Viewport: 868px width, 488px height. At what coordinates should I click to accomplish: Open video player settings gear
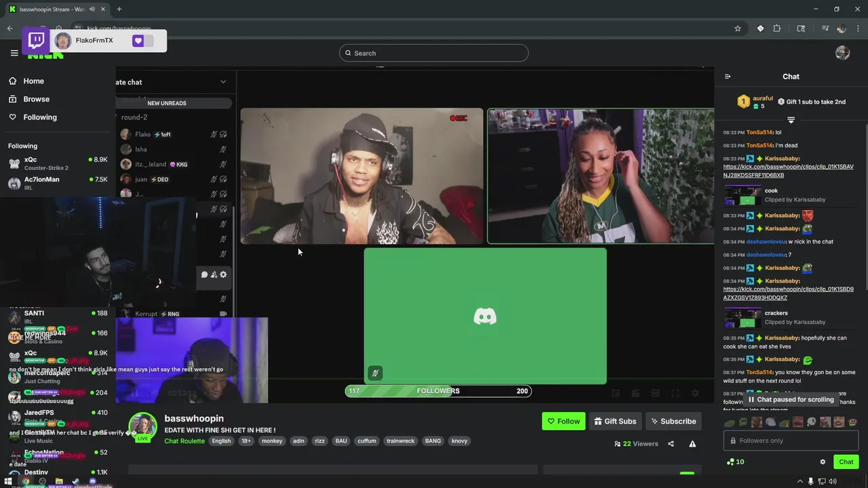[695, 393]
